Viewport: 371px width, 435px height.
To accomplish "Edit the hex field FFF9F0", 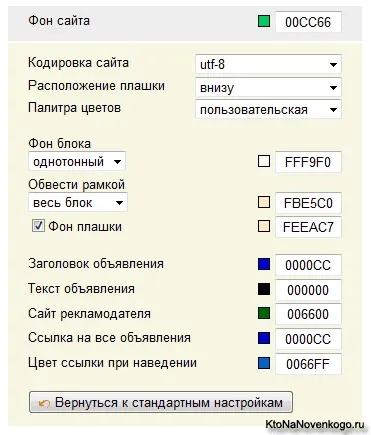I will tap(308, 162).
